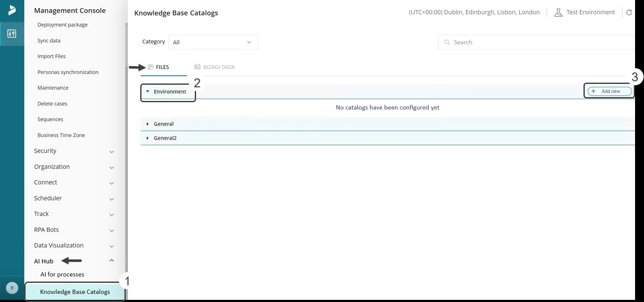Click the search magnifier icon
644x302 pixels.
point(447,42)
